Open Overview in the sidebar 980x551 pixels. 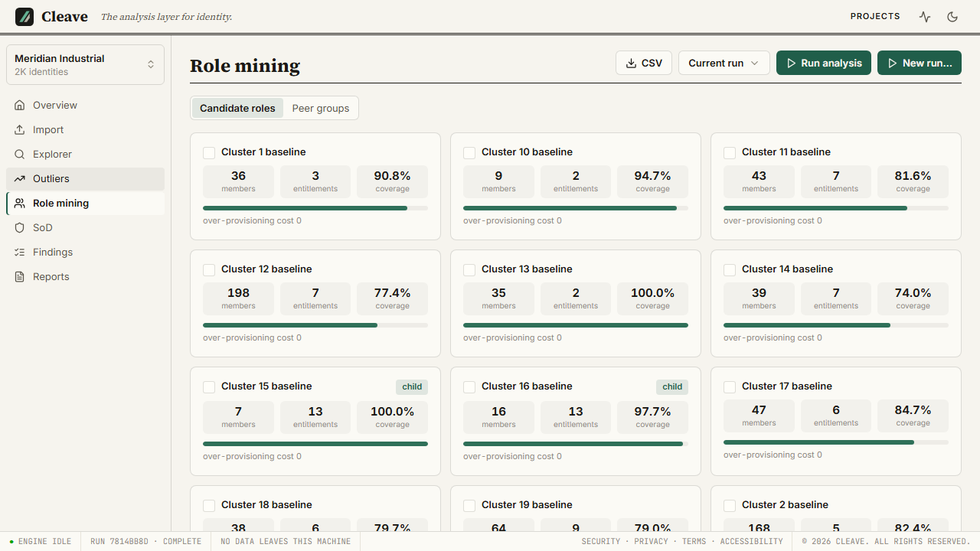(85, 106)
